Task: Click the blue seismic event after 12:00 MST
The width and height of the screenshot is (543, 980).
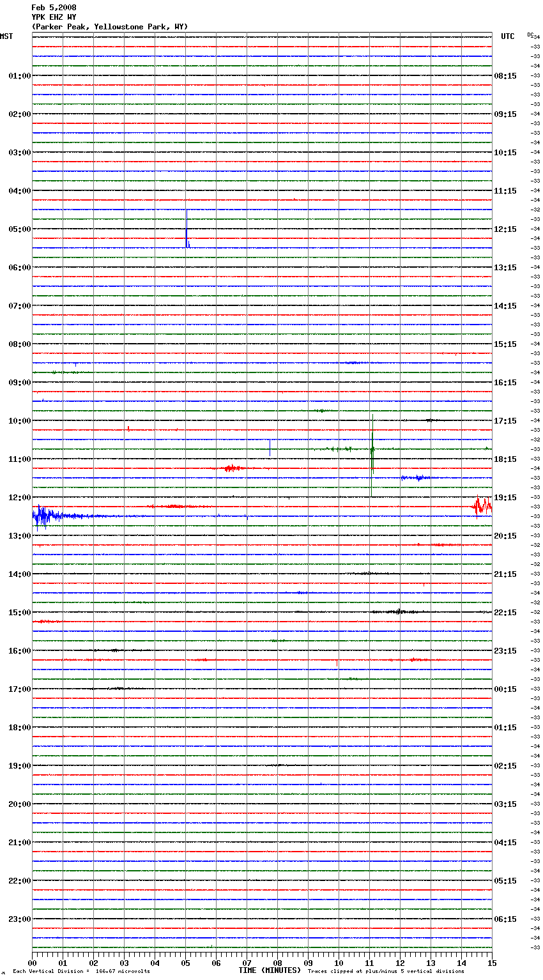Action: (47, 516)
